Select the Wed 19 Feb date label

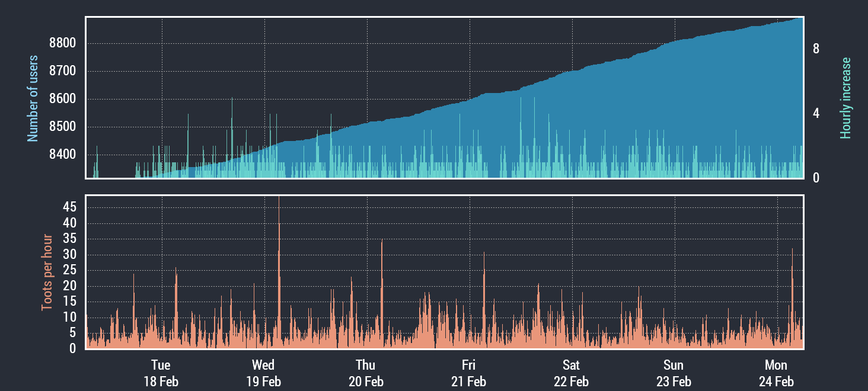263,373
